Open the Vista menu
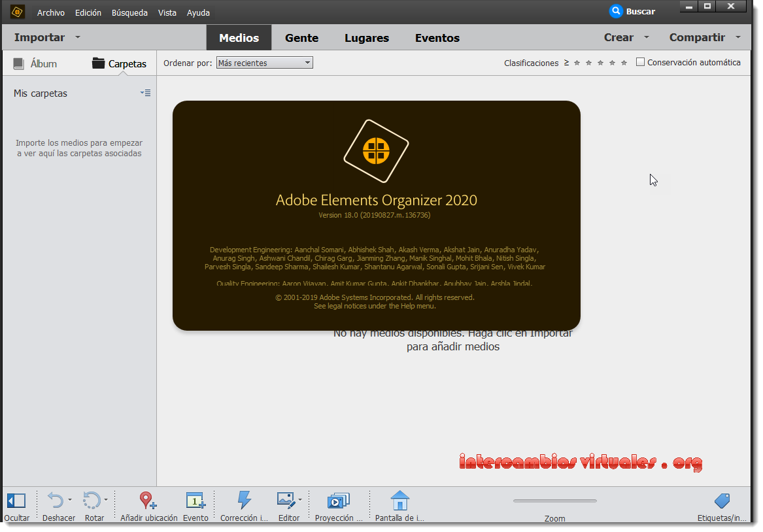Screen dimensions: 763x532 [x=167, y=12]
